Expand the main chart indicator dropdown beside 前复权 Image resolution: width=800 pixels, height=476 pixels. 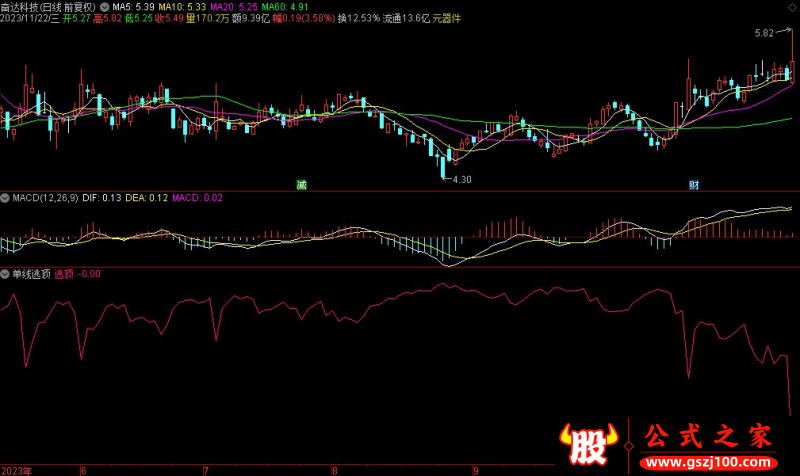[105, 5]
